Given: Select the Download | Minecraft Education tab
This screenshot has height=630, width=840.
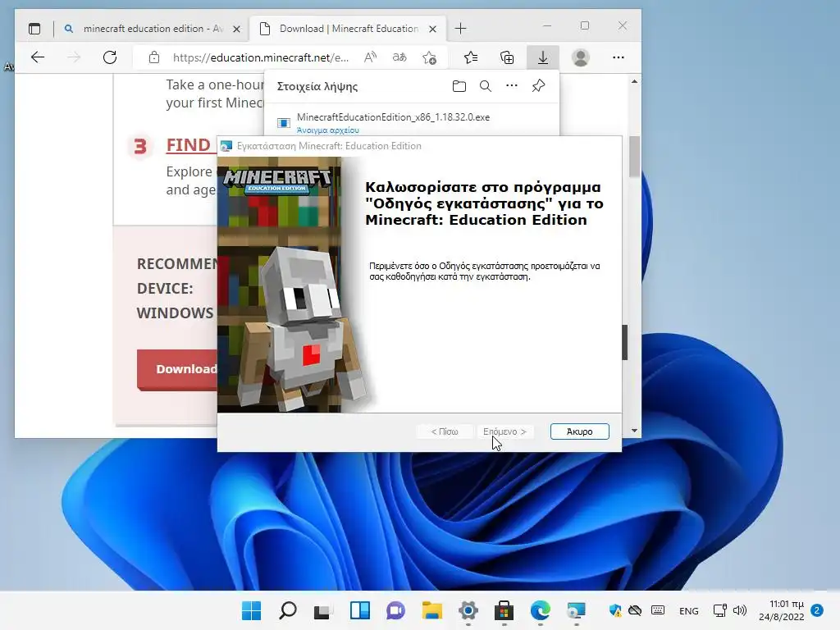Looking at the screenshot, I should click(348, 29).
